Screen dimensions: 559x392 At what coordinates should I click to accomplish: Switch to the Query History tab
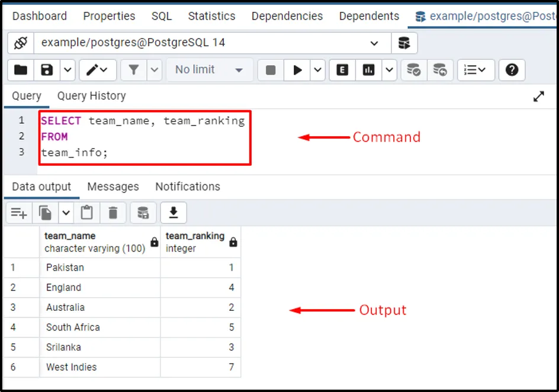tap(91, 96)
